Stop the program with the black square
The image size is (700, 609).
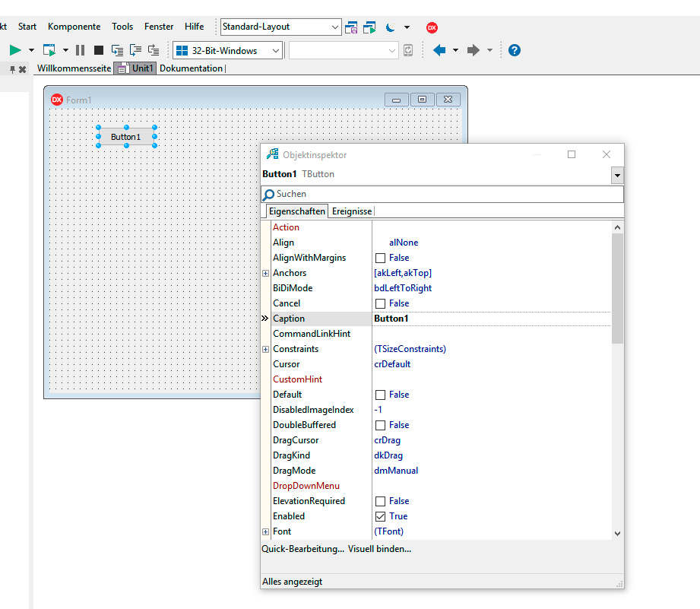click(x=99, y=50)
